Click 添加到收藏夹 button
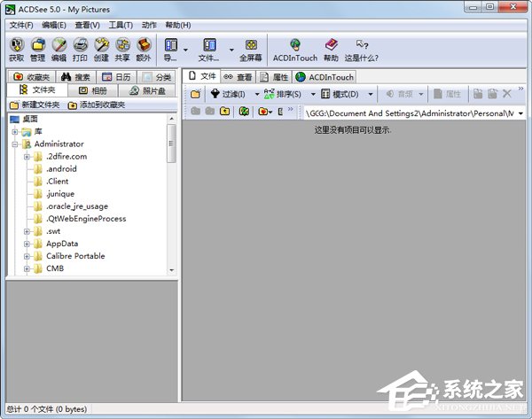The image size is (532, 419). tap(97, 105)
